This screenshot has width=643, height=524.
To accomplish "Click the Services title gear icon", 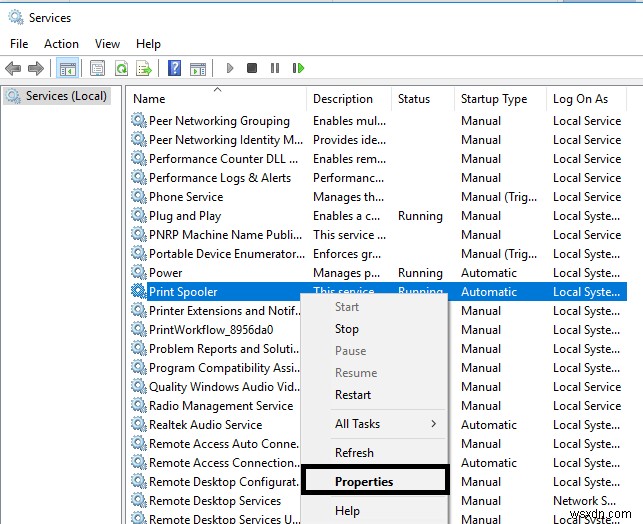I will pos(16,18).
